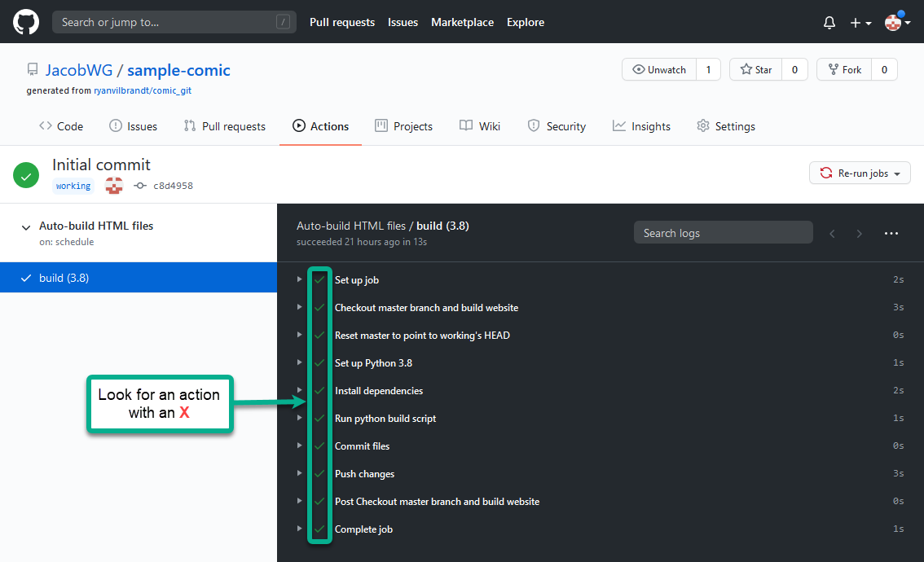The image size is (924, 562).
Task: Expand the Commit files step
Action: click(299, 446)
